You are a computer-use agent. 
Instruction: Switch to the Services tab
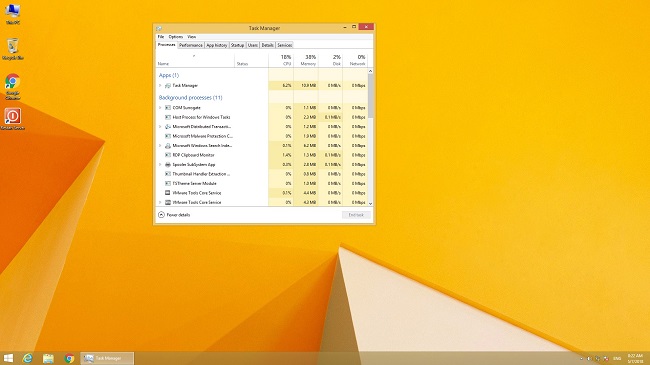tap(285, 45)
